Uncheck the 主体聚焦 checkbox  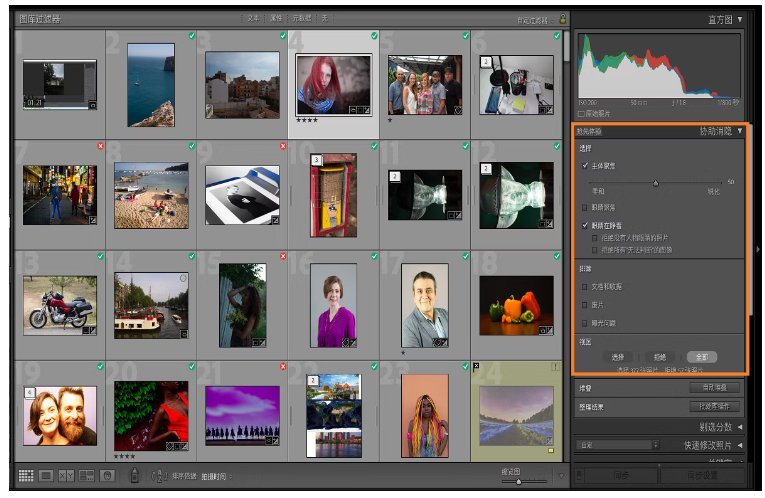click(x=585, y=165)
